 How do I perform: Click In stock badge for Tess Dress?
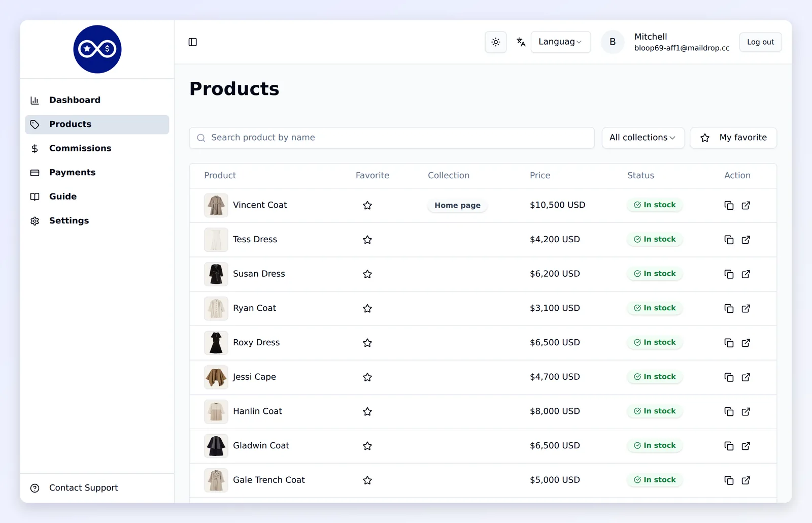[x=655, y=239]
